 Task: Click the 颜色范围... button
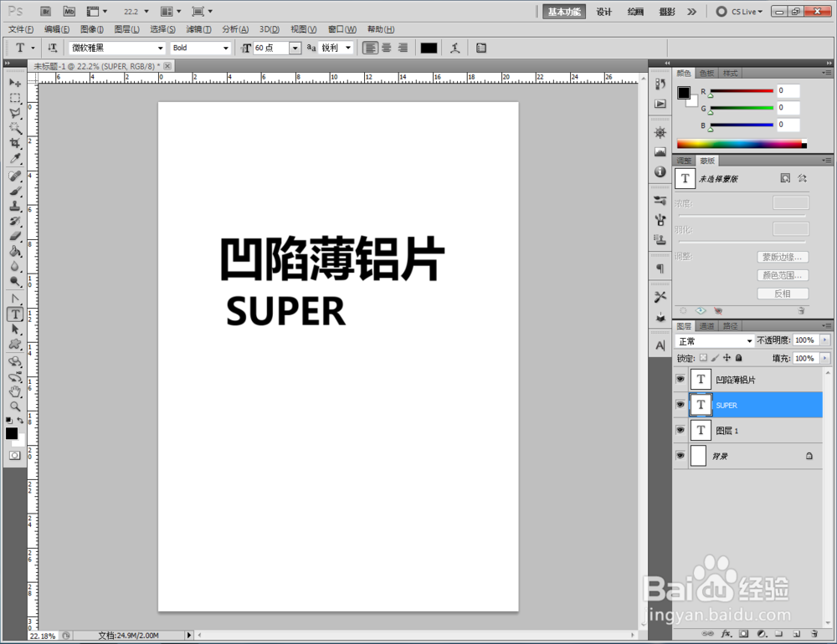[x=783, y=275]
